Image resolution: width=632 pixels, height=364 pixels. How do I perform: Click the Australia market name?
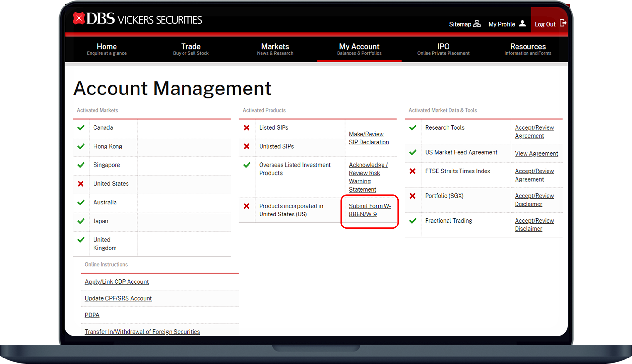click(105, 203)
